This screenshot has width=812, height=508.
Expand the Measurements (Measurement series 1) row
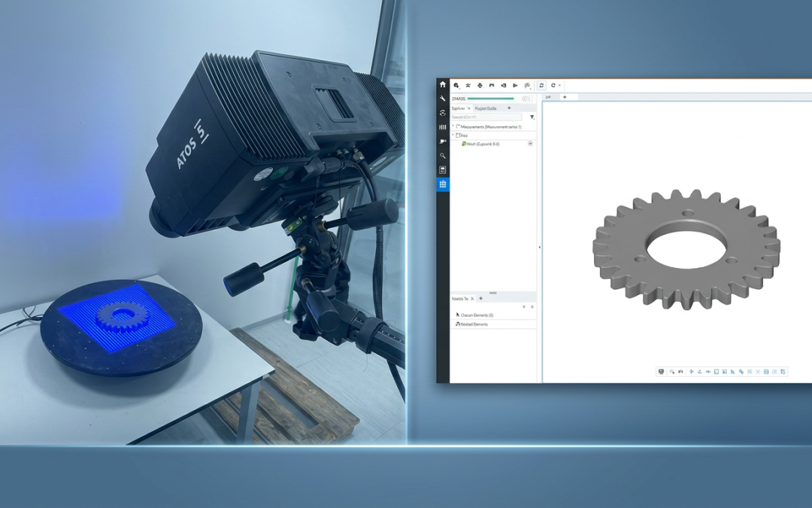click(x=453, y=126)
